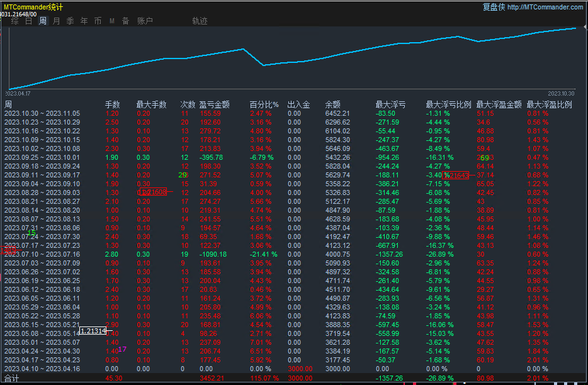Click the total profit 3452.21
The width and height of the screenshot is (588, 385).
pyautogui.click(x=212, y=378)
